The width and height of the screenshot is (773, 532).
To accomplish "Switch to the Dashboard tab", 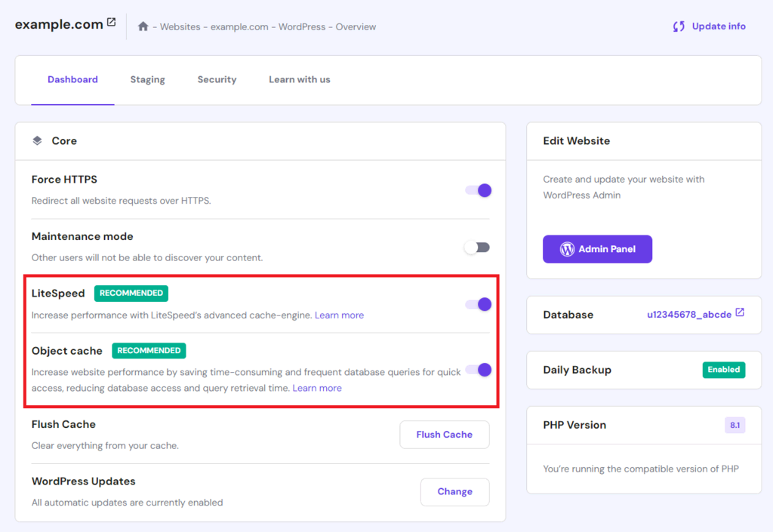I will [72, 80].
